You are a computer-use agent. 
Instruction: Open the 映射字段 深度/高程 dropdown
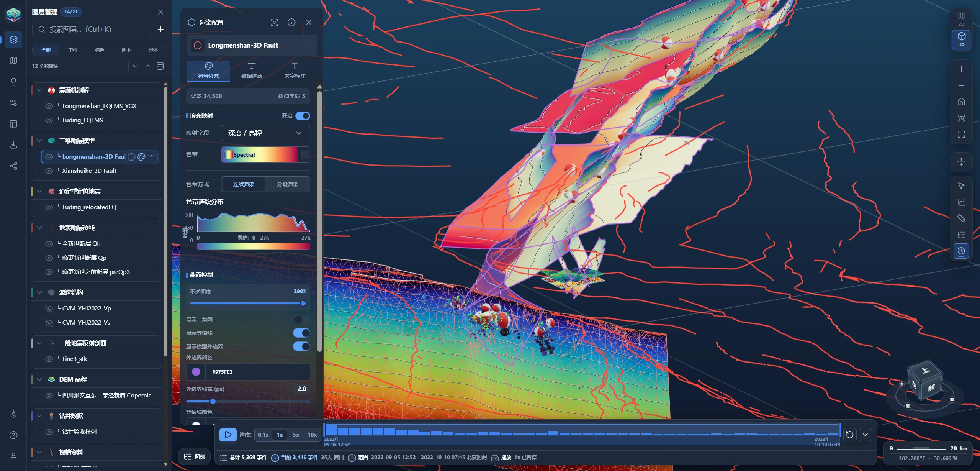[x=265, y=133]
